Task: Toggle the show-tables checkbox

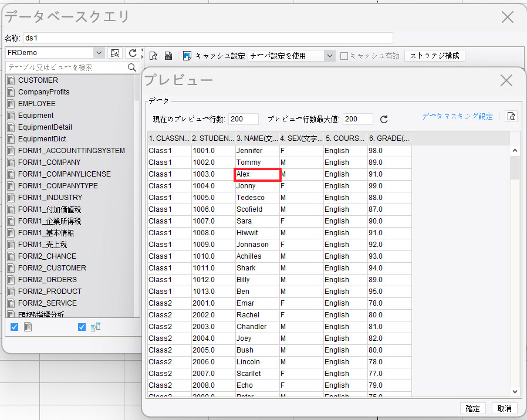Action: pos(15,327)
